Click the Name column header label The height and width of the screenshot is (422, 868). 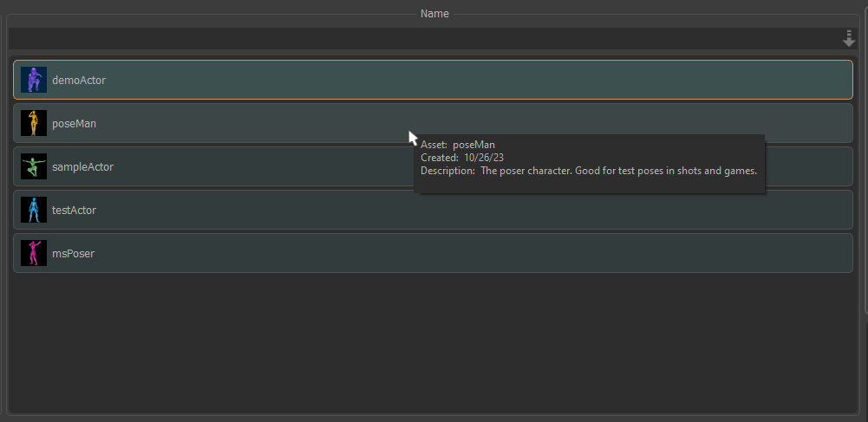(x=434, y=14)
